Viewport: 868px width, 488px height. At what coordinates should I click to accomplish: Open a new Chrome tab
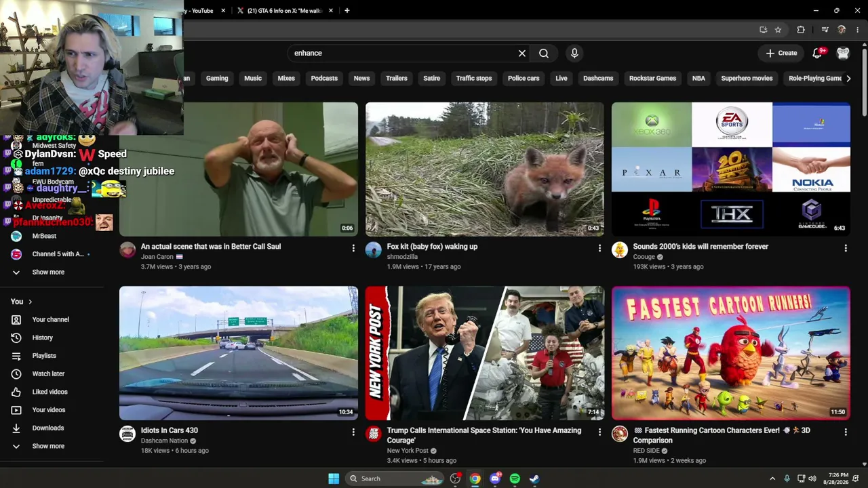pyautogui.click(x=347, y=11)
